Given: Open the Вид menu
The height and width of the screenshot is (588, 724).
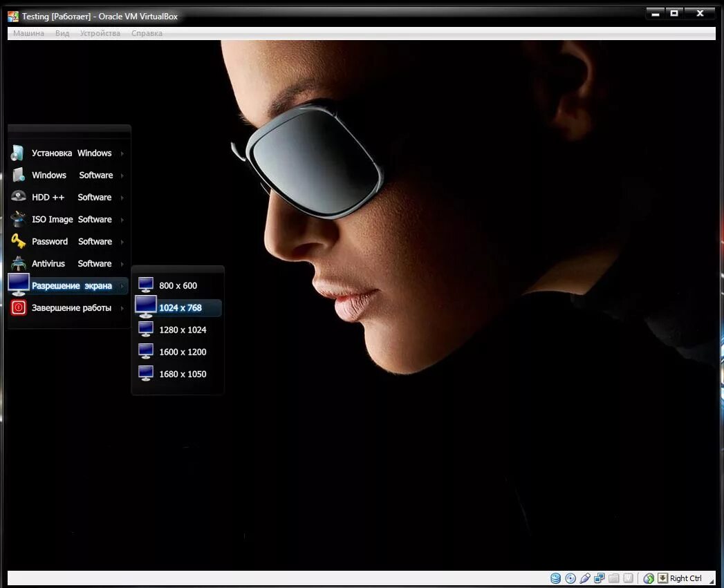Looking at the screenshot, I should pyautogui.click(x=62, y=33).
